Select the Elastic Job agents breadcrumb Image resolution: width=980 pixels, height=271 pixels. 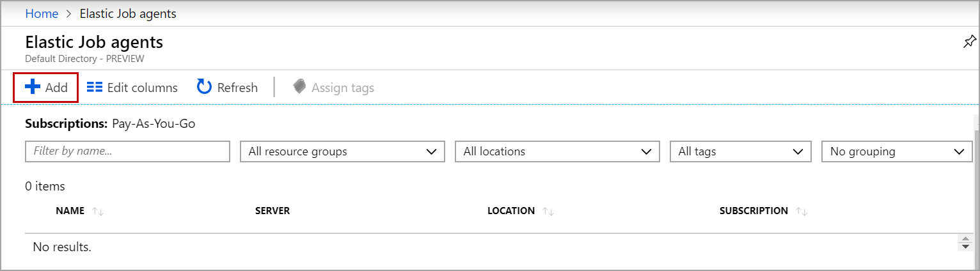128,13
